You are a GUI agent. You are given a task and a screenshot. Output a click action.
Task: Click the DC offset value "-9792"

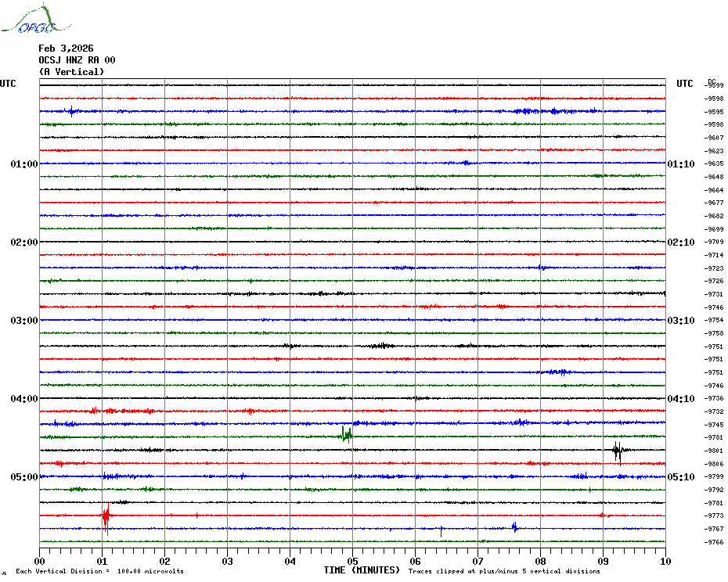pyautogui.click(x=714, y=490)
